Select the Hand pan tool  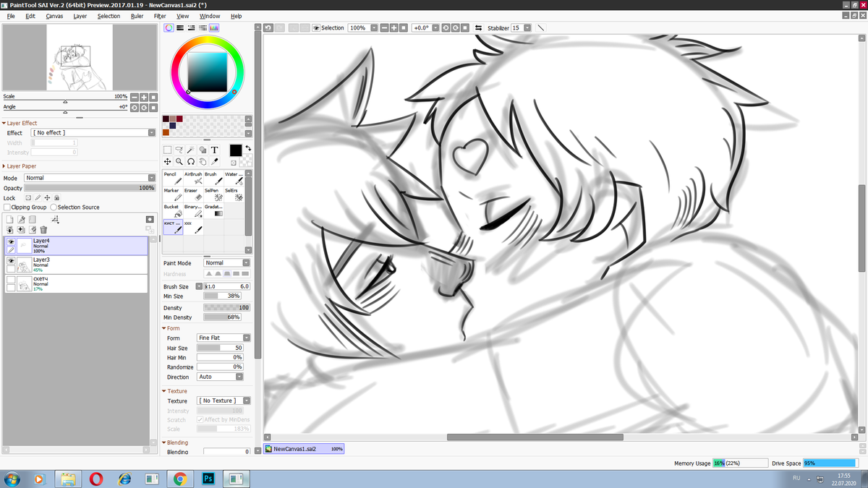click(203, 162)
